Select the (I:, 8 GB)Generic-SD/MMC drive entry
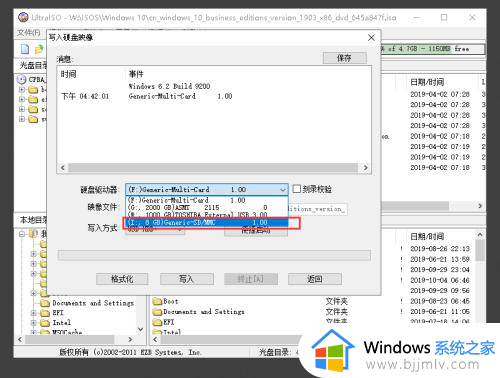The image size is (500, 378). click(206, 222)
